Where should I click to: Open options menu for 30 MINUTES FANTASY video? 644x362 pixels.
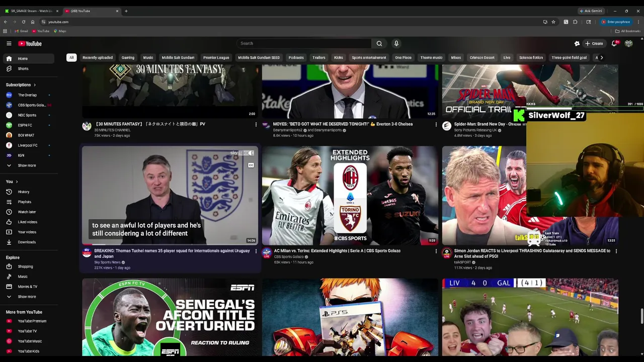[x=256, y=124]
